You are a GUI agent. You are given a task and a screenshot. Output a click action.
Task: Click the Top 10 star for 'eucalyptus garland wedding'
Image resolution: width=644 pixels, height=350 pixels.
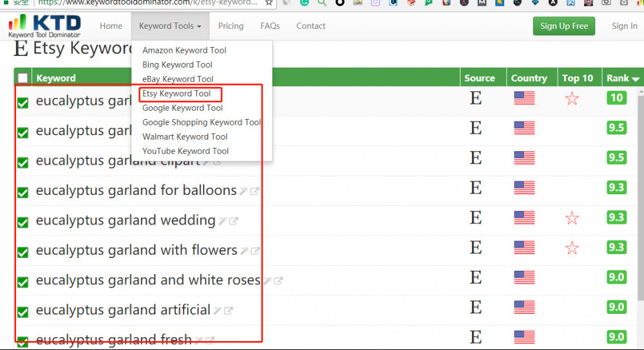572,218
